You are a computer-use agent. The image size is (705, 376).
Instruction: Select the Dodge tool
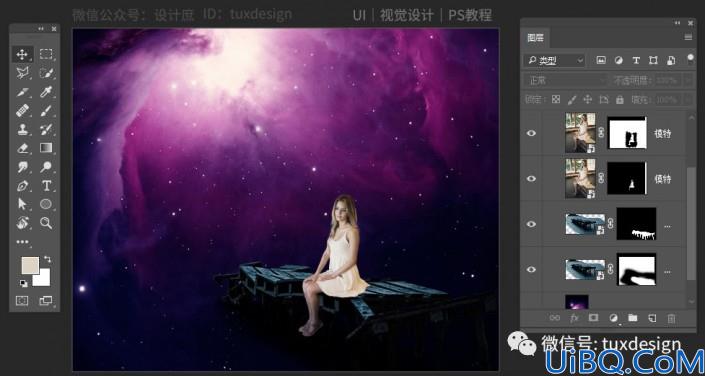coord(46,167)
